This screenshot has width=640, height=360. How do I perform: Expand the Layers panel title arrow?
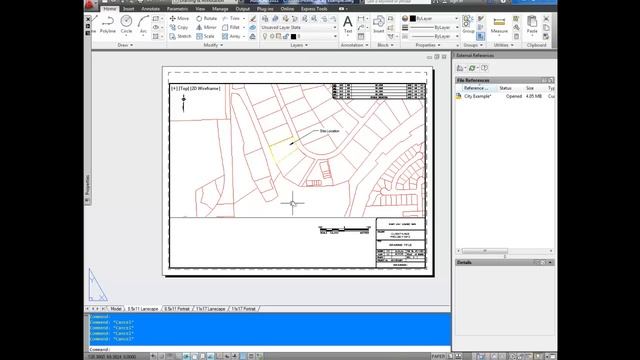click(x=307, y=45)
